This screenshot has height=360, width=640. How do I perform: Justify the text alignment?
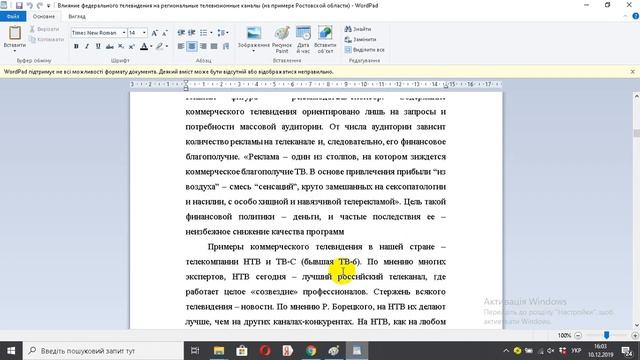(x=214, y=47)
